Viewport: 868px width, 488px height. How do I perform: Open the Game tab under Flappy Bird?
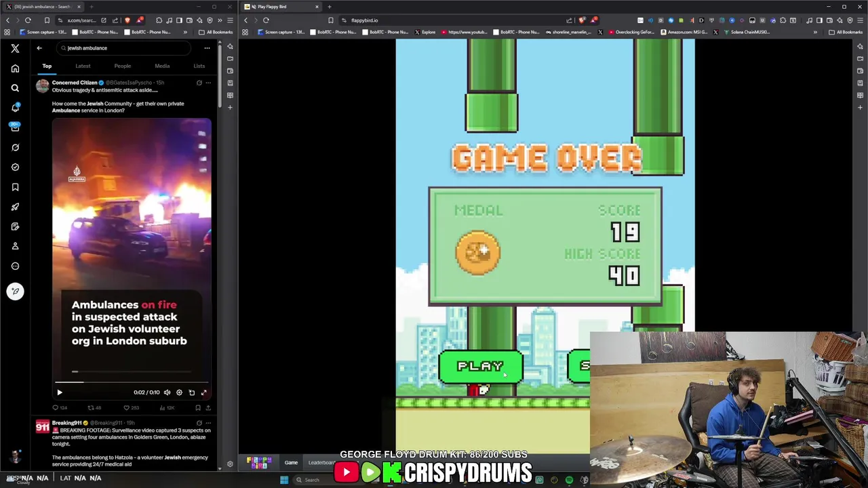(x=291, y=463)
